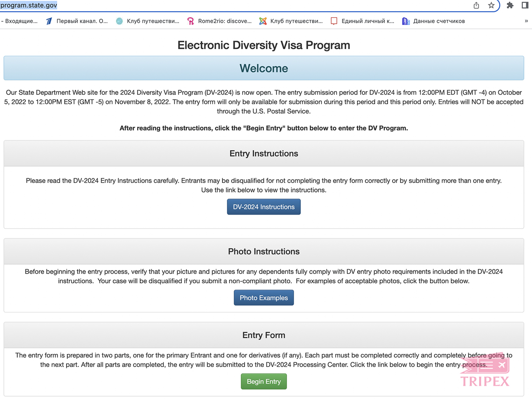Open the first Клуб путешествий bookmark with globe icon
Image resolution: width=532 pixels, height=399 pixels.
click(148, 21)
